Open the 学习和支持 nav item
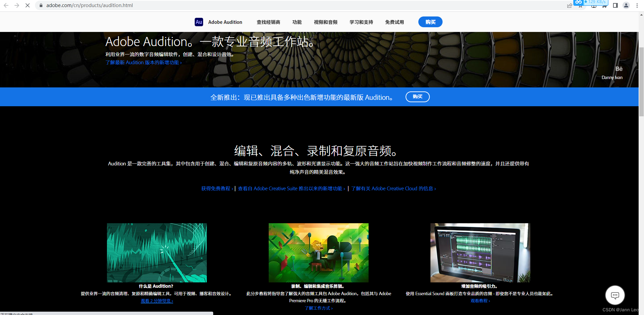 click(x=361, y=22)
